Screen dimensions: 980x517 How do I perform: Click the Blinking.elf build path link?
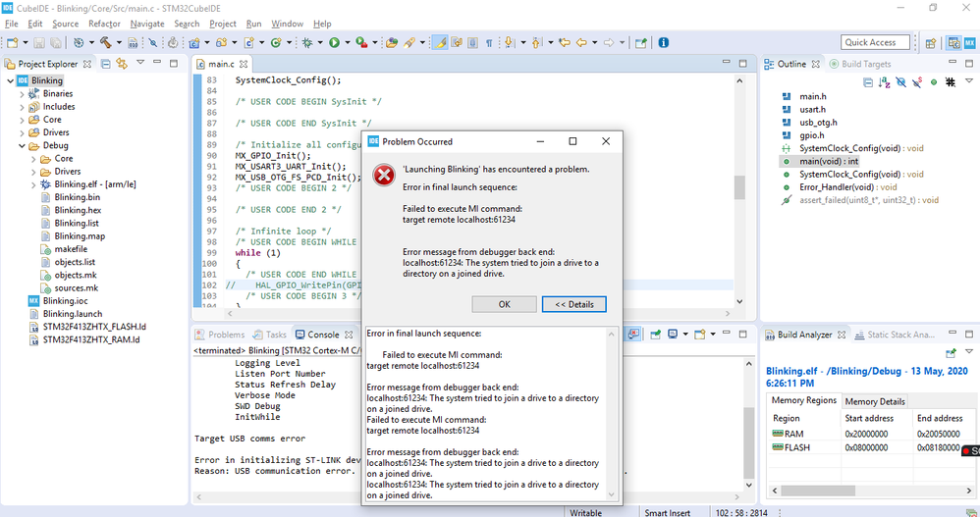point(866,377)
